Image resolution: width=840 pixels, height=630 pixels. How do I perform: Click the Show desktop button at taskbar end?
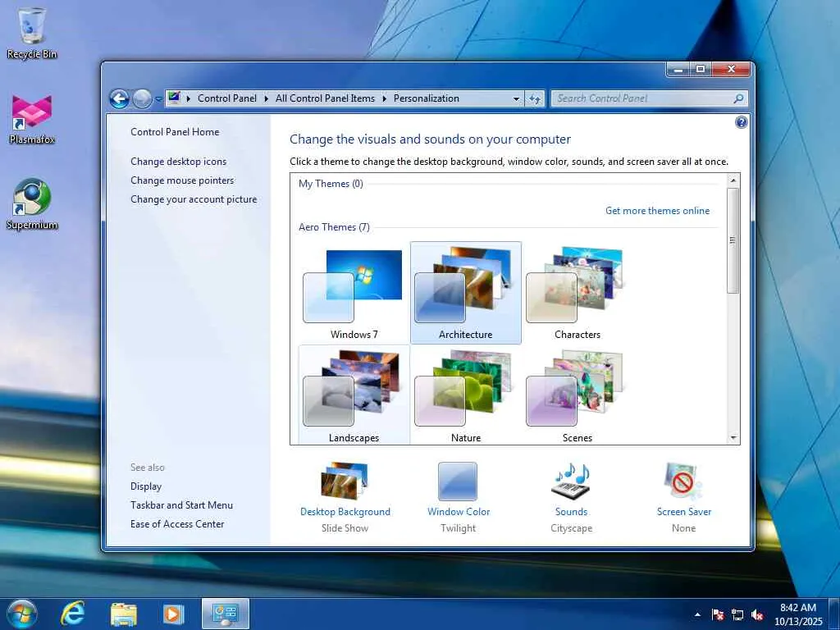click(834, 614)
